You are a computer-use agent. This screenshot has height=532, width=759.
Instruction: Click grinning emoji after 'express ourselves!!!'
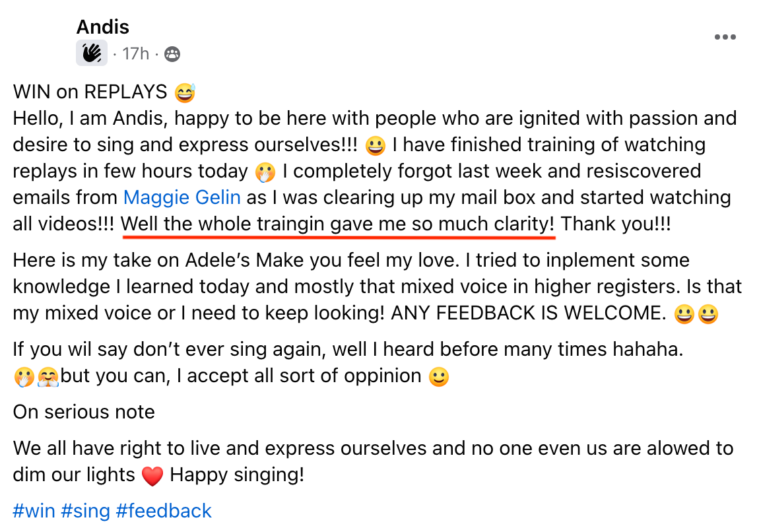[375, 145]
